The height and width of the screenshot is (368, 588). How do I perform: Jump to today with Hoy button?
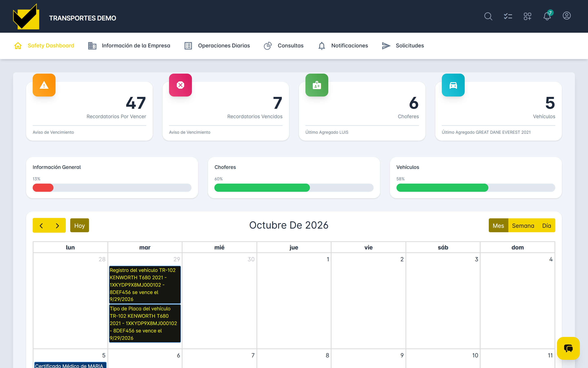(x=79, y=225)
